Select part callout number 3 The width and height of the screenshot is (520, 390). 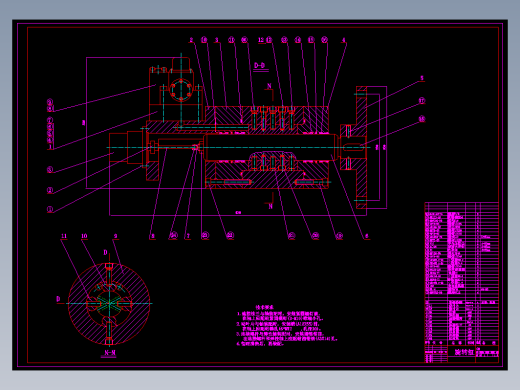(x=217, y=40)
